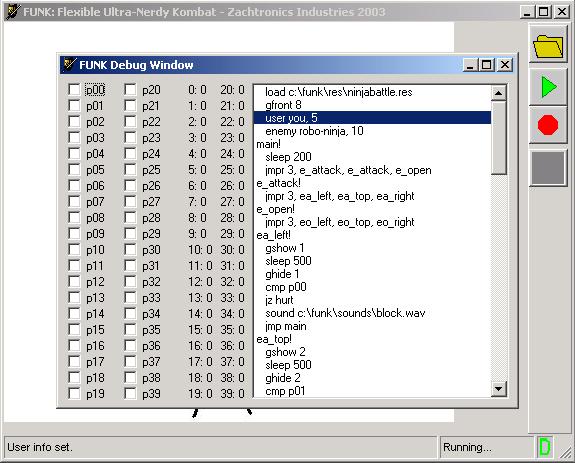Check the p13 checkbox
The image size is (575, 463).
point(74,297)
